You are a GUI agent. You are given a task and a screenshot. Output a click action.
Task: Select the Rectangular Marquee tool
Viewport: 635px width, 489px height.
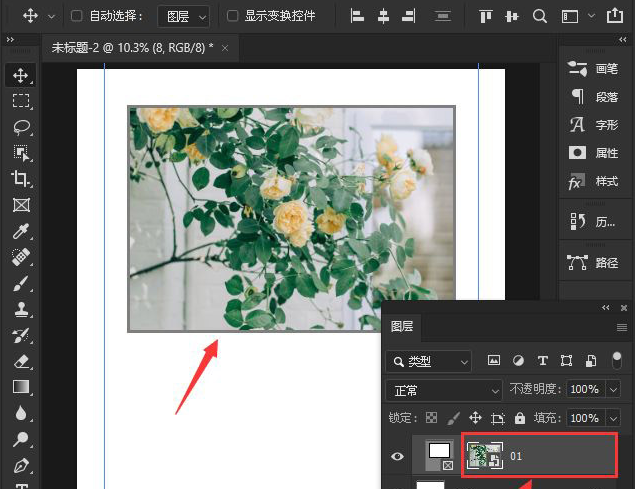coord(21,100)
